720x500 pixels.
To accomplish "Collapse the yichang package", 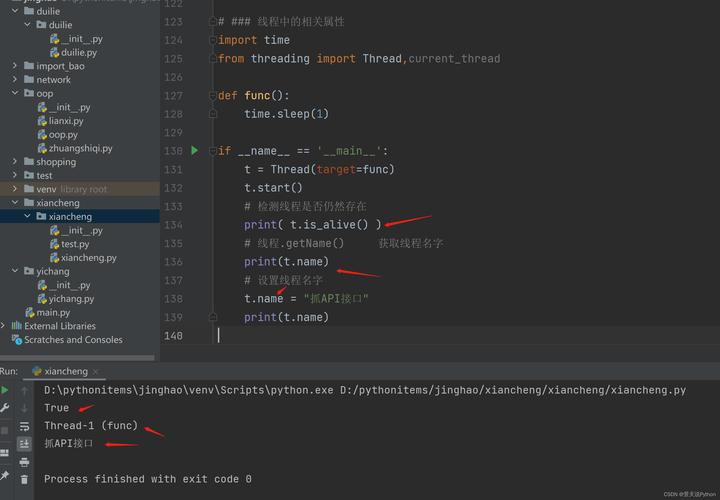I will click(15, 271).
